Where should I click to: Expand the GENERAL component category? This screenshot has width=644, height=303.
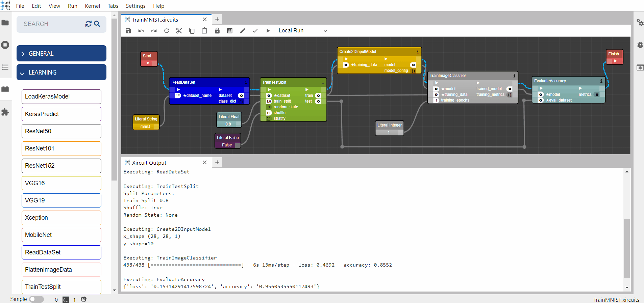[x=61, y=54]
